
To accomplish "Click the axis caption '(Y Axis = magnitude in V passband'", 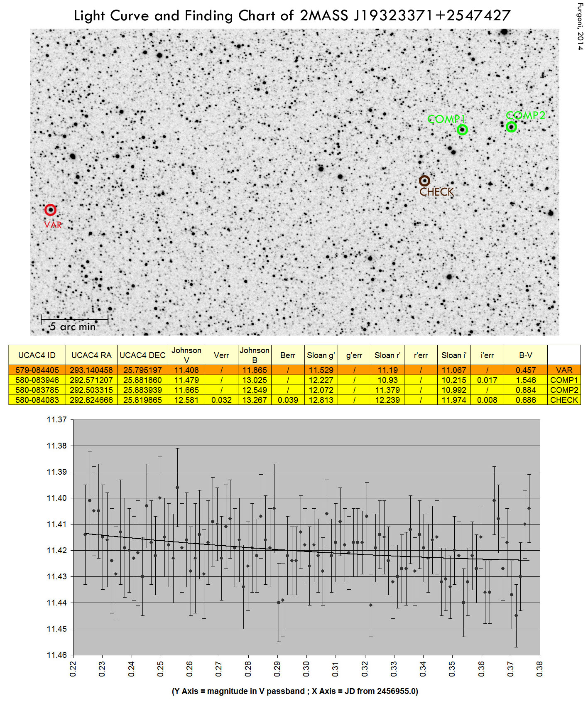I will click(238, 691).
